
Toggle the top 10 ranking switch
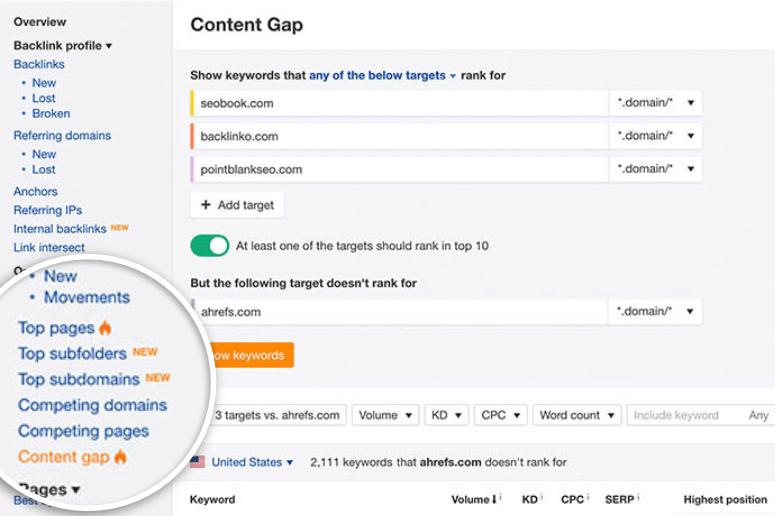tap(210, 246)
